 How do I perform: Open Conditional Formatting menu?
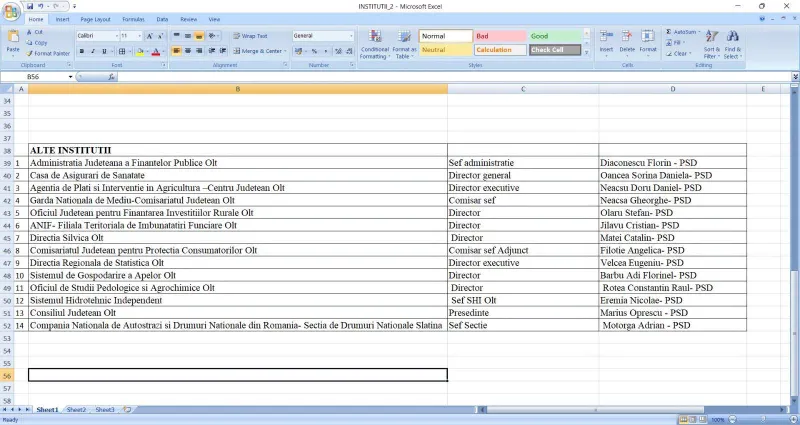click(374, 44)
